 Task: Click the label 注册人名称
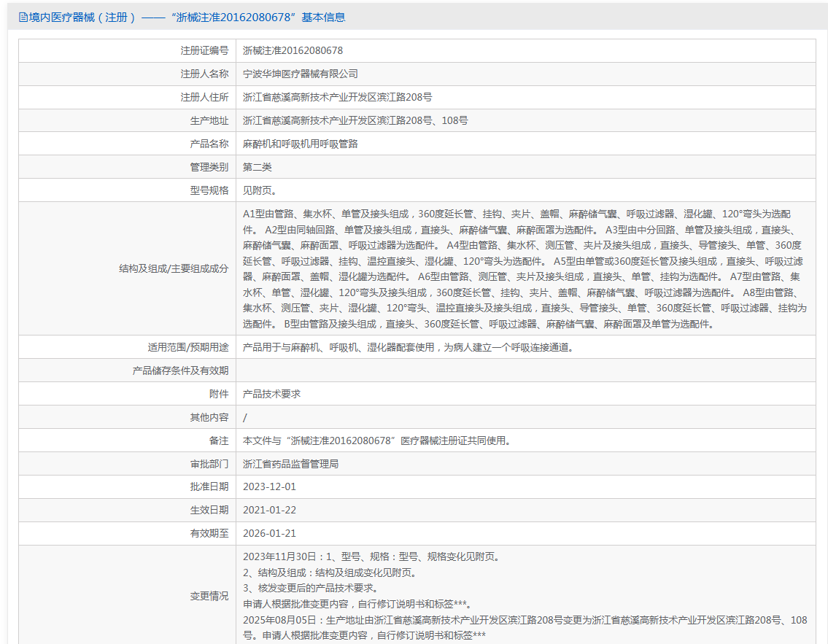[204, 74]
